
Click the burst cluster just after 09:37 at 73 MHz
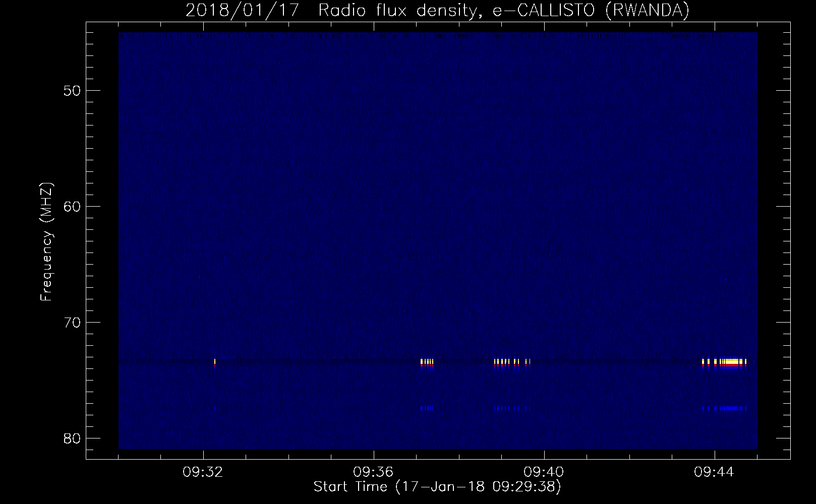click(427, 363)
